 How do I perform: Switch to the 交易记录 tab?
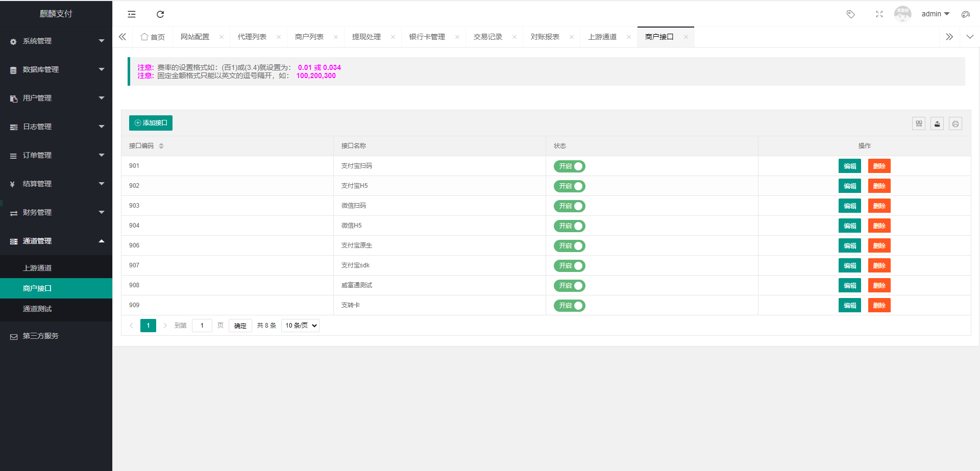[487, 36]
